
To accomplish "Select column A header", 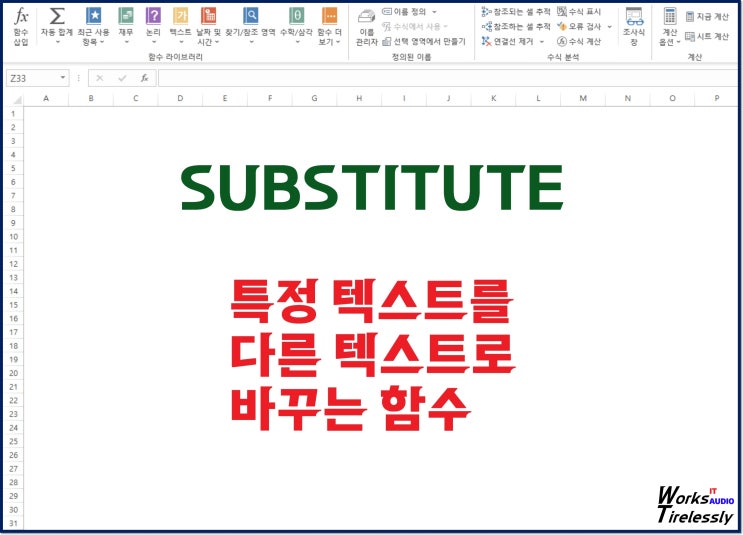I will (x=46, y=99).
